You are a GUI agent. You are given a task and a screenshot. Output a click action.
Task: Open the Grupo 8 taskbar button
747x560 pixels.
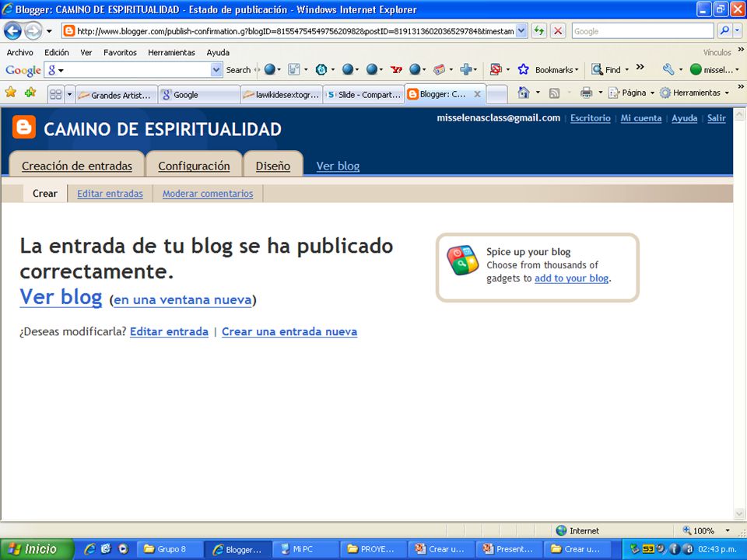coord(170,549)
